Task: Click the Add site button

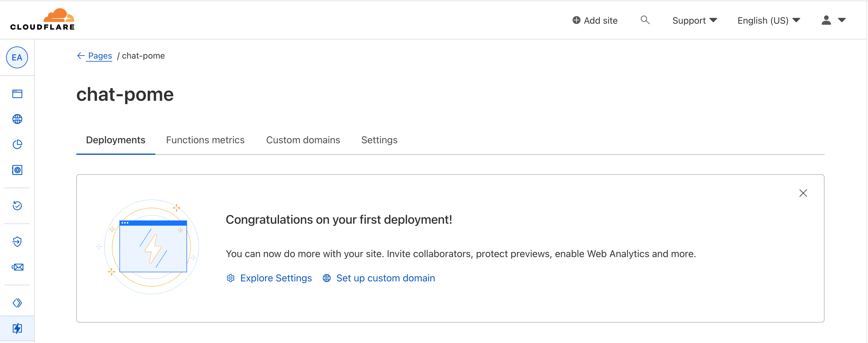Action: tap(595, 21)
